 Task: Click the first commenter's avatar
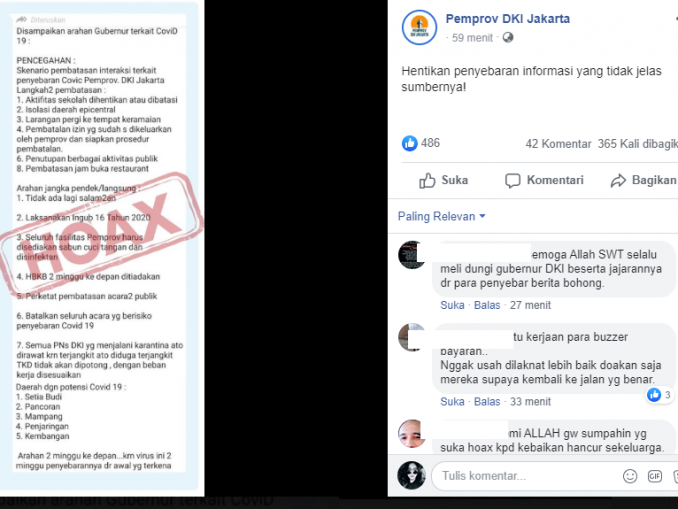(x=412, y=255)
